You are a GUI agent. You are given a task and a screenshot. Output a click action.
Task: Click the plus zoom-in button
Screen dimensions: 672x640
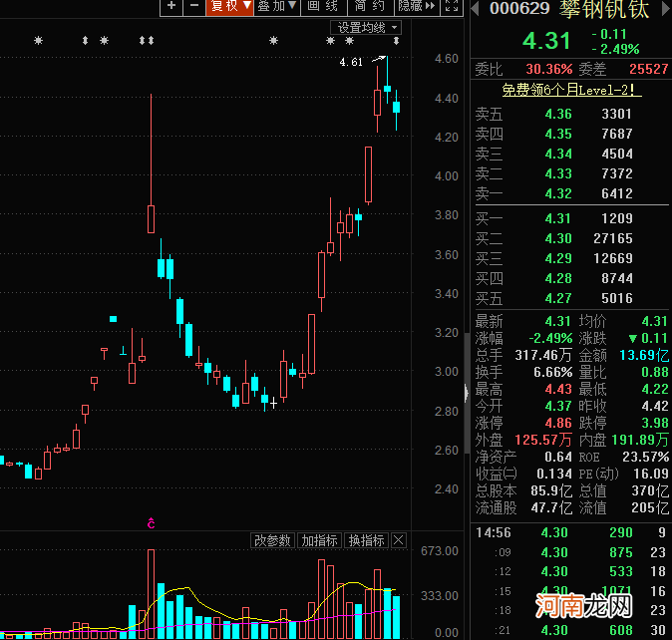[x=170, y=6]
